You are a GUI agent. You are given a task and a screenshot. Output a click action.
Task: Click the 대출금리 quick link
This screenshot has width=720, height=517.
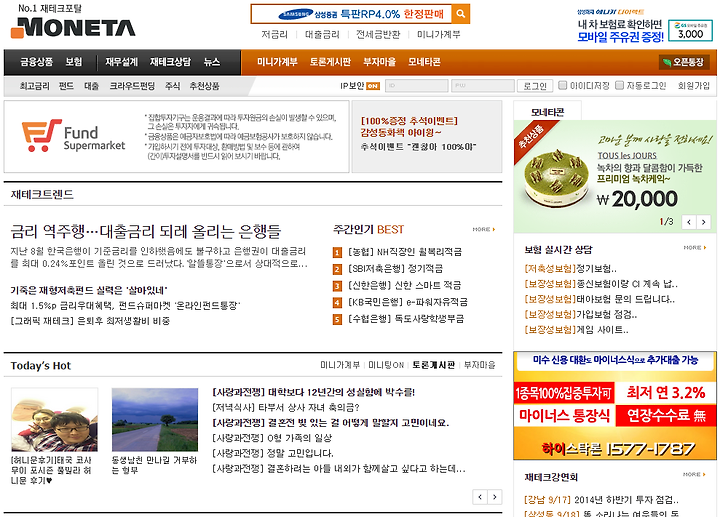tap(322, 34)
